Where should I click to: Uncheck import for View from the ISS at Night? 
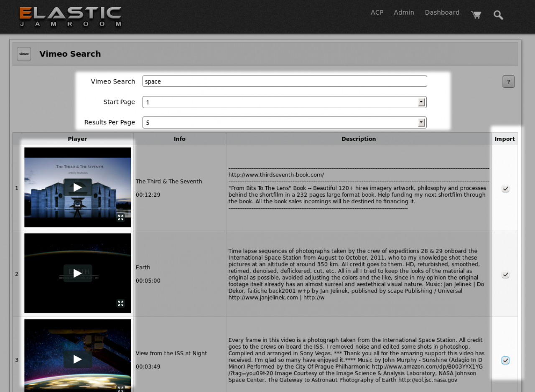point(505,360)
